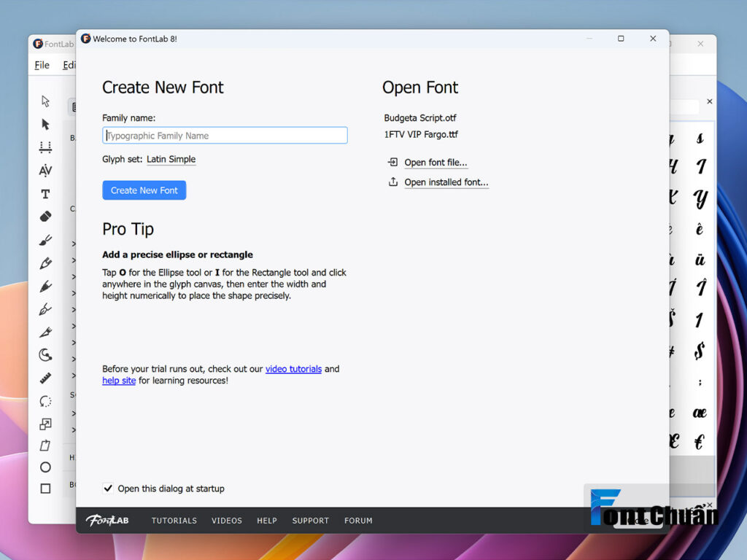
Task: Open the File menu
Action: pyautogui.click(x=42, y=65)
